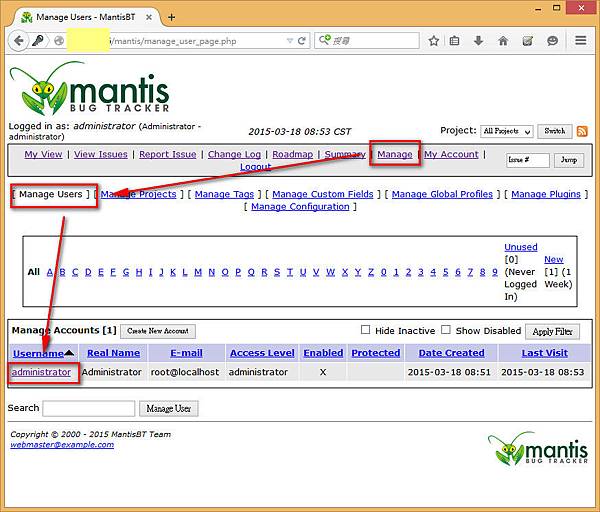600x512 pixels.
Task: Sort by E-mail column header
Action: tap(186, 353)
